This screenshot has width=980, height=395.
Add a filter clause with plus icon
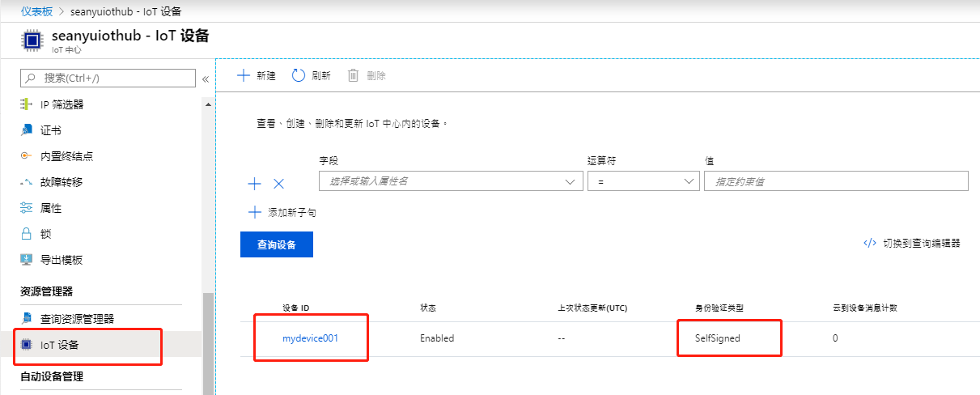[254, 184]
